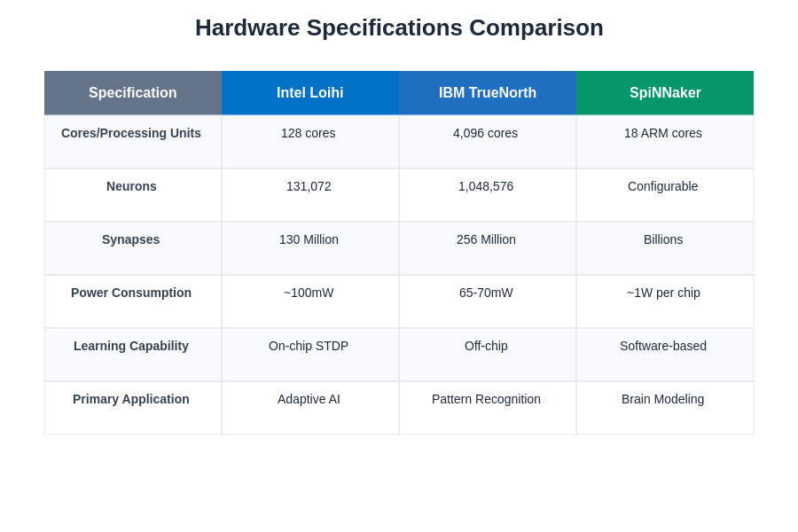The height and width of the screenshot is (532, 798).
Task: Select the SpiNNaker column header
Action: click(665, 93)
